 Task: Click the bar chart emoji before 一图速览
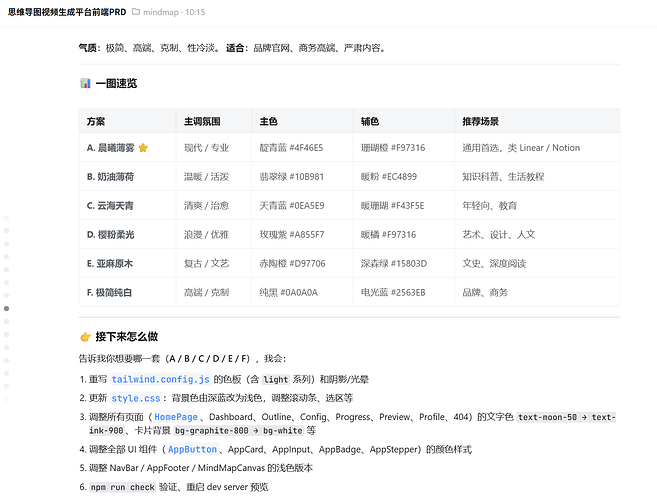pos(85,83)
